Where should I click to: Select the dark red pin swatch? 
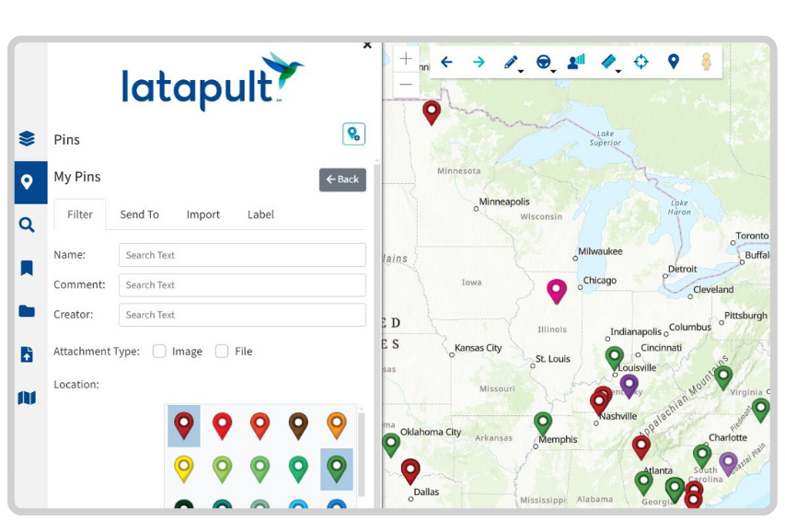pyautogui.click(x=184, y=426)
